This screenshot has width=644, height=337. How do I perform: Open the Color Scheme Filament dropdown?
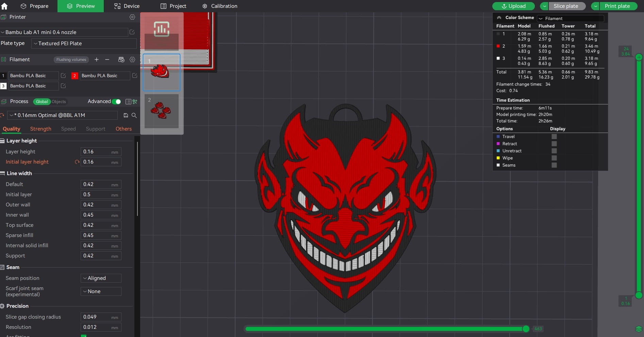[571, 18]
